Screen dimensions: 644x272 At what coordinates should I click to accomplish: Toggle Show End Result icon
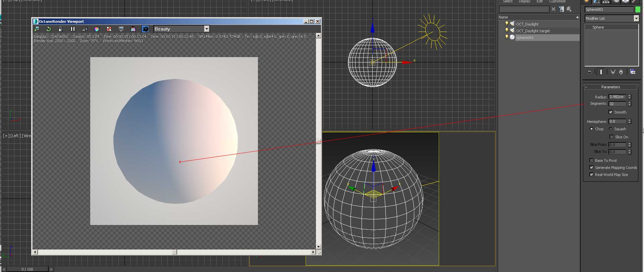click(x=601, y=72)
